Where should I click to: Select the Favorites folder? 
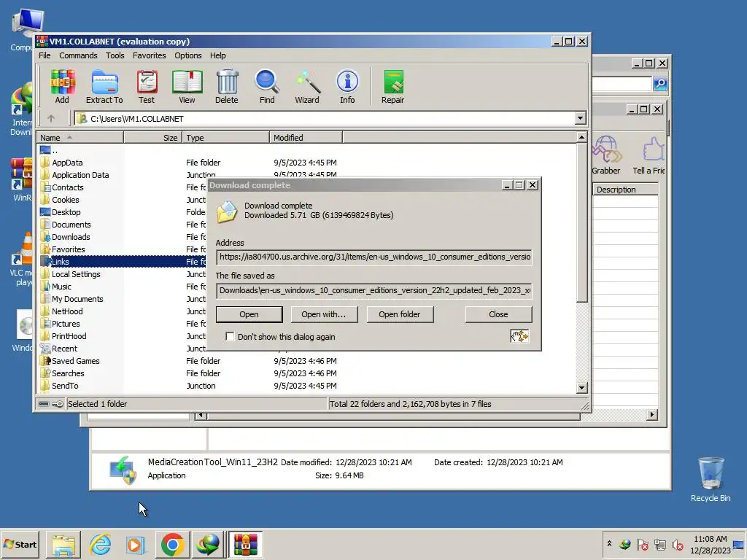coord(68,249)
